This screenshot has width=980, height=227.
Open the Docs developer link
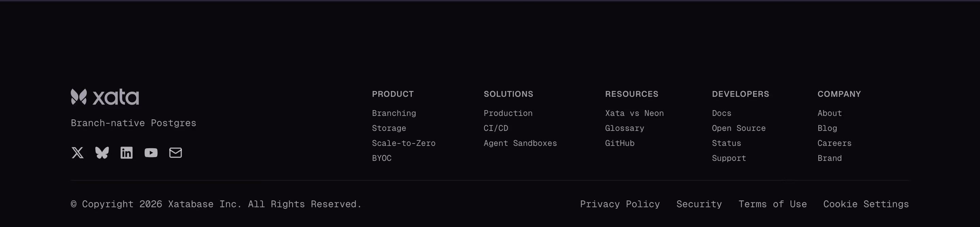pos(721,113)
